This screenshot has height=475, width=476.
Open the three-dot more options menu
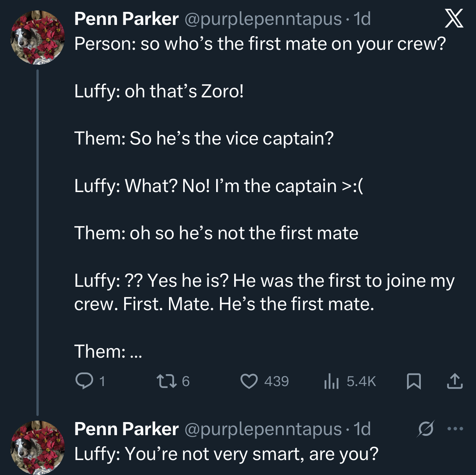(455, 429)
